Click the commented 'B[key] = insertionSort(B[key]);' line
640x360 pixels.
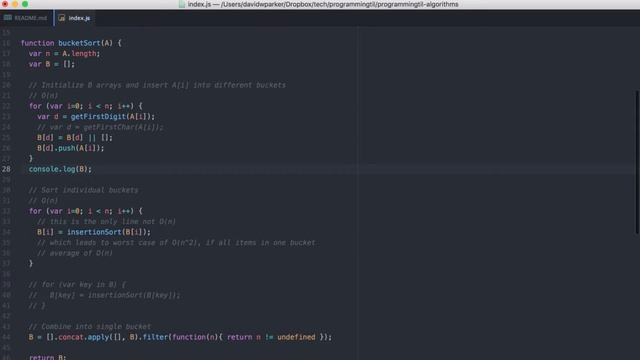(104, 295)
